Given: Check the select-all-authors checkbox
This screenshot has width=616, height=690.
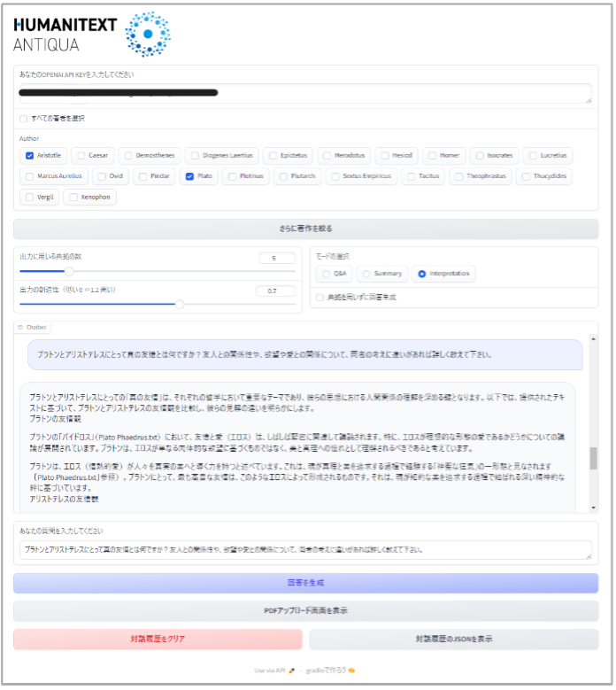Looking at the screenshot, I should tap(23, 119).
